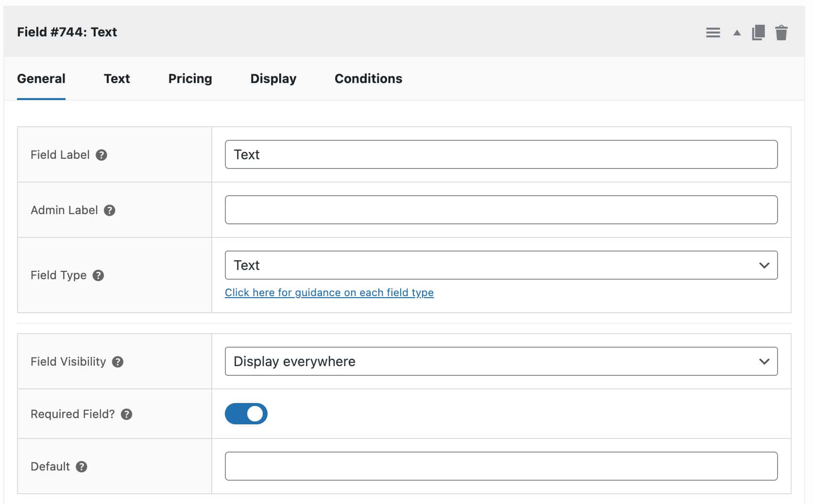
Task: Click the Admin Label help icon
Action: pos(110,211)
